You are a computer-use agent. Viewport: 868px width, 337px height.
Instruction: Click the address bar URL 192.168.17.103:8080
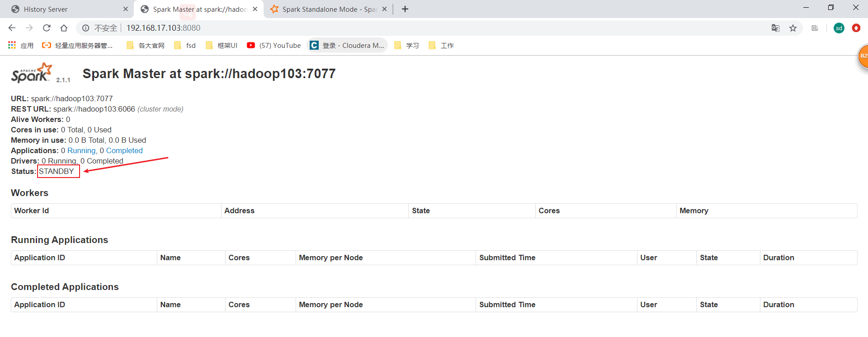(x=163, y=28)
